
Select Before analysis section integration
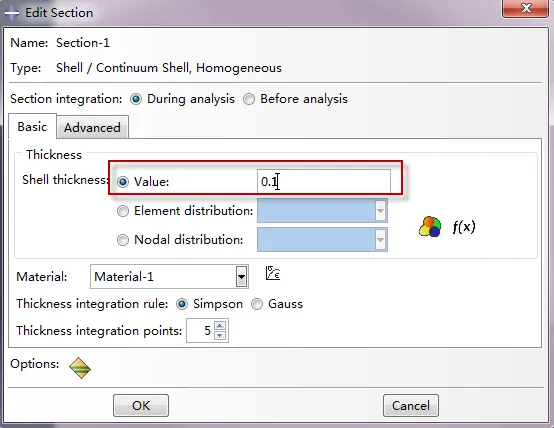249,99
